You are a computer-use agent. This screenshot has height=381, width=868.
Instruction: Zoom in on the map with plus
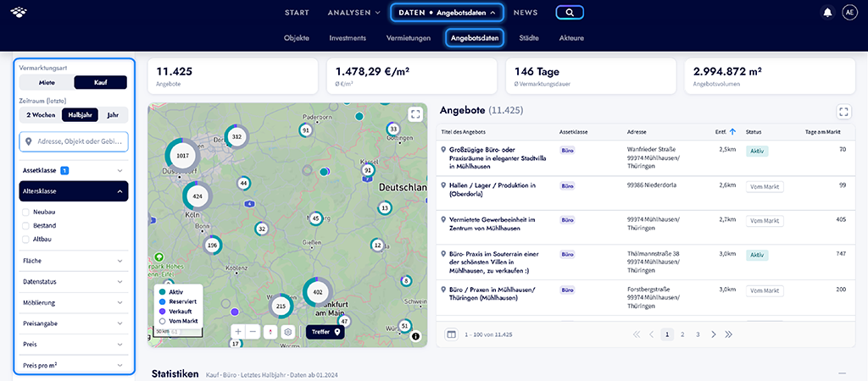point(238,332)
